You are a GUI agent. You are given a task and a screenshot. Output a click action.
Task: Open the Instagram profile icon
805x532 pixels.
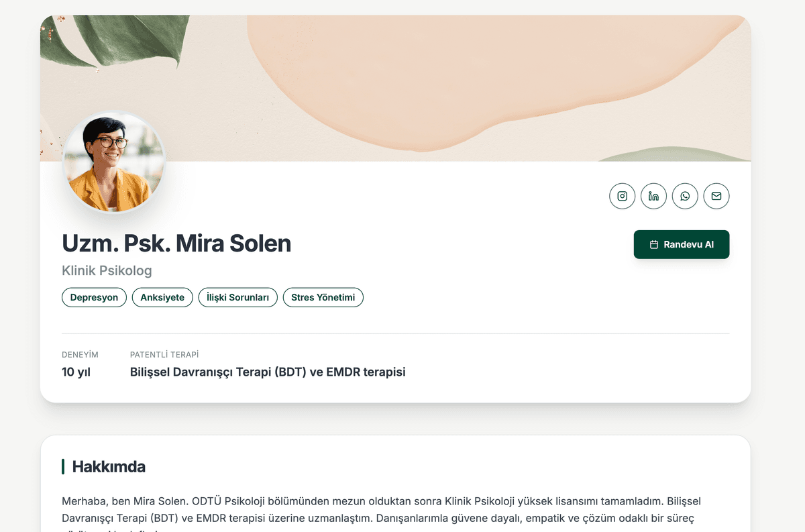tap(622, 196)
